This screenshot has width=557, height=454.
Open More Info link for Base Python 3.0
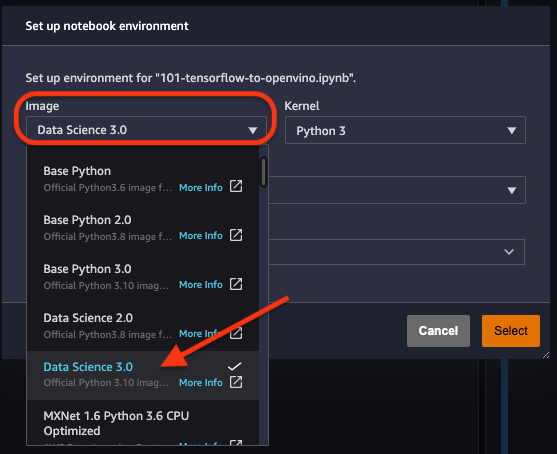201,285
